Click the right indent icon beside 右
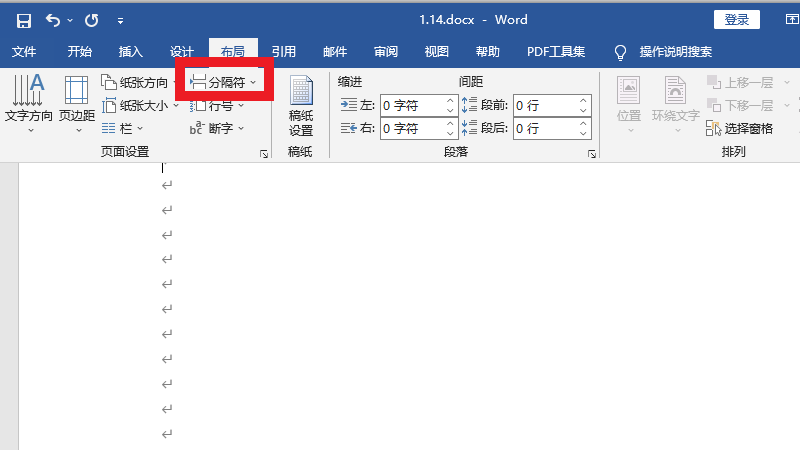 (x=349, y=128)
